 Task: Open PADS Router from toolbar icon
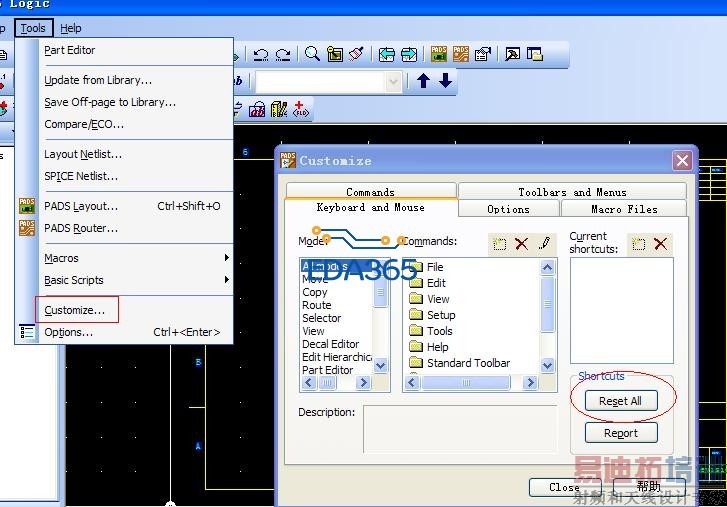[460, 54]
